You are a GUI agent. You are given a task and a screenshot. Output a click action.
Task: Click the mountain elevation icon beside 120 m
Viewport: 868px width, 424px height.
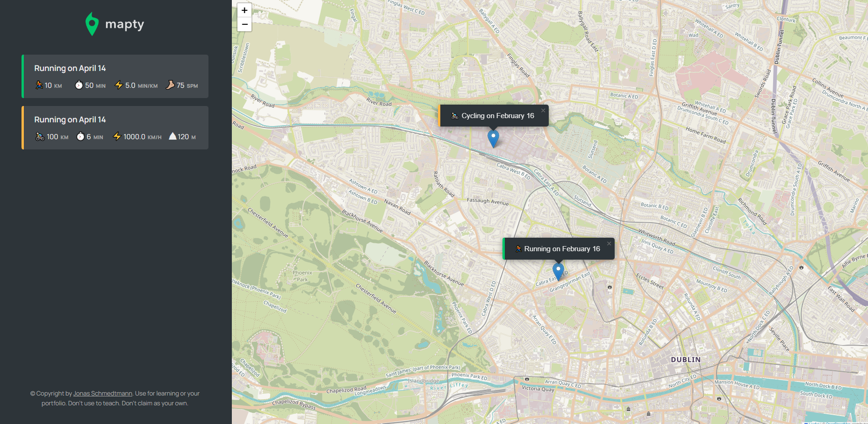pyautogui.click(x=172, y=136)
